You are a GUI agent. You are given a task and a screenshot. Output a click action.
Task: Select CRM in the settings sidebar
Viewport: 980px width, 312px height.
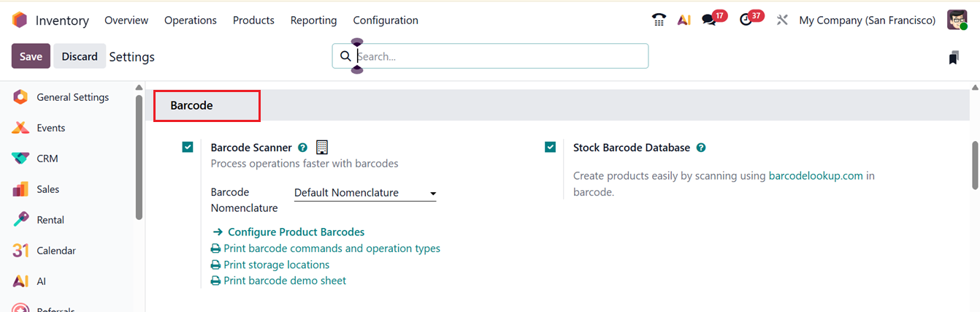(47, 159)
